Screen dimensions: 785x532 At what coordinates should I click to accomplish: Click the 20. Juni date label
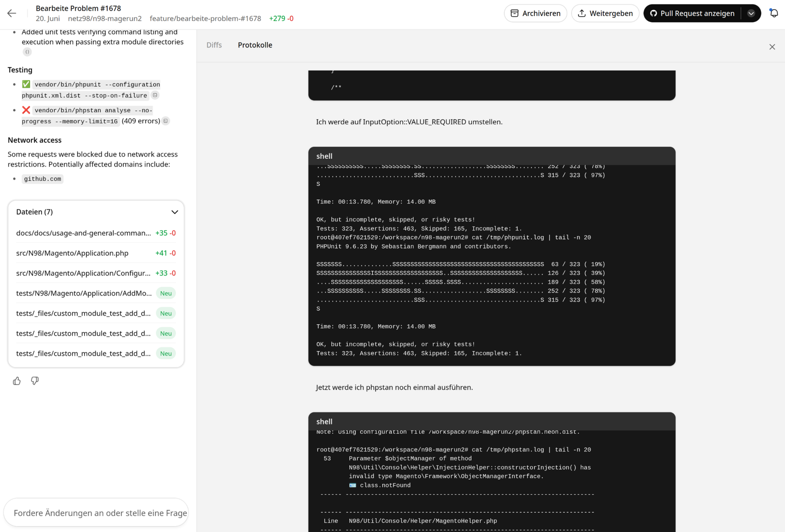click(47, 19)
